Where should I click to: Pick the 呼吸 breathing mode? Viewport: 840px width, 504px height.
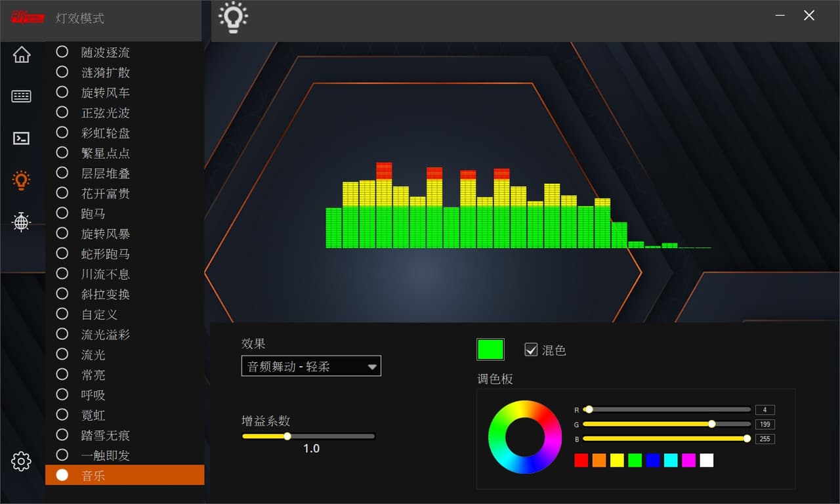pyautogui.click(x=125, y=395)
